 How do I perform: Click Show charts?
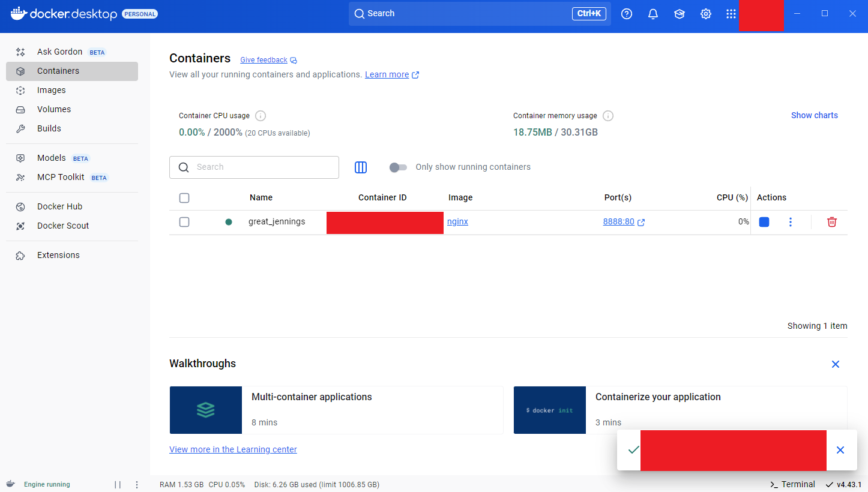pos(814,115)
